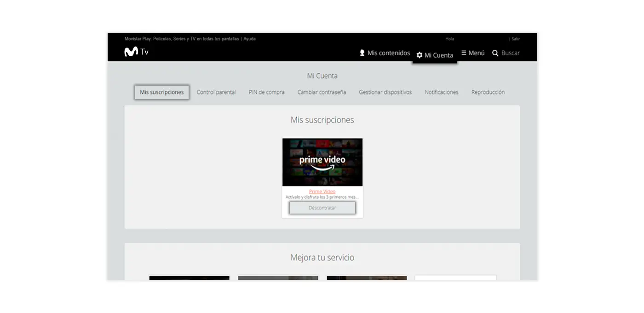Click the Mis suscripciones section heading
644x313 pixels.
(322, 120)
